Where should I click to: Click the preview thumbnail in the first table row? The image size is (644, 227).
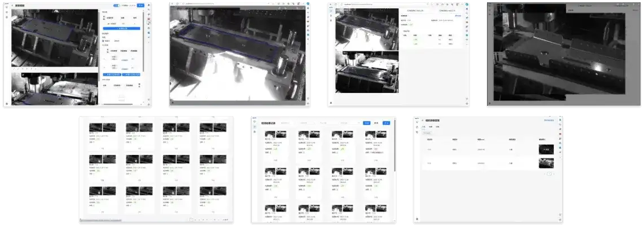point(546,149)
